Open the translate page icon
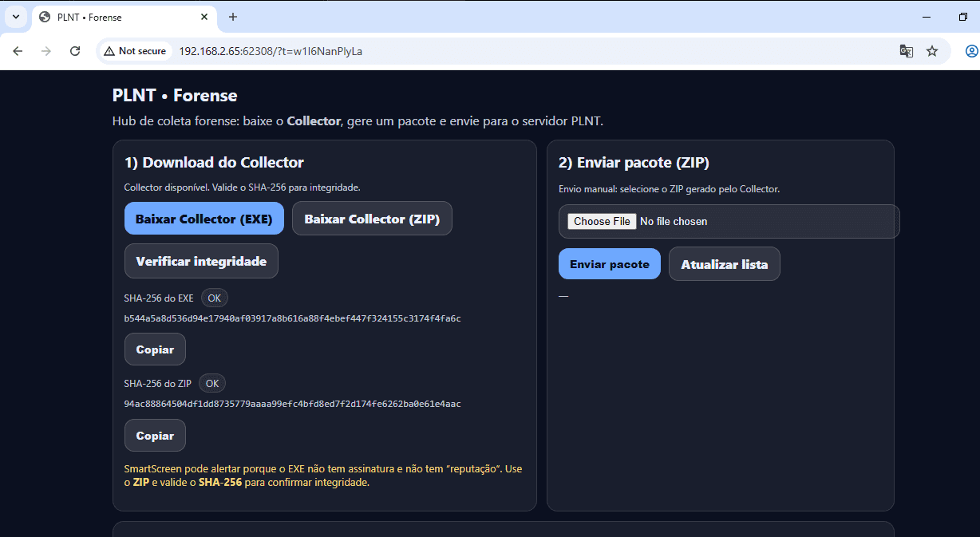Image resolution: width=980 pixels, height=537 pixels. pos(906,51)
